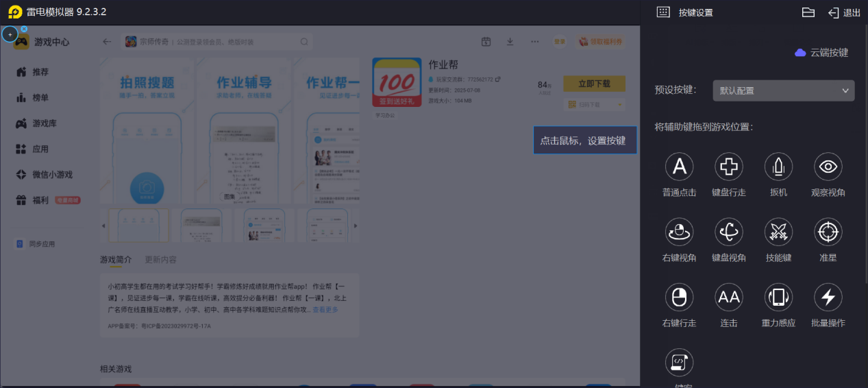Screen dimensions: 868x388
Task: Select the 键盘视角 key icon
Action: click(x=729, y=232)
